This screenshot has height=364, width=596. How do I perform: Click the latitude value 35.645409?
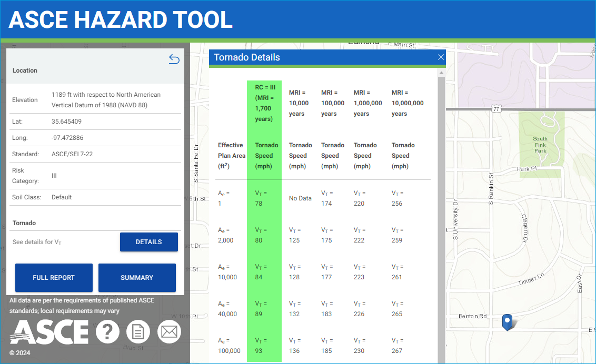[x=66, y=122]
